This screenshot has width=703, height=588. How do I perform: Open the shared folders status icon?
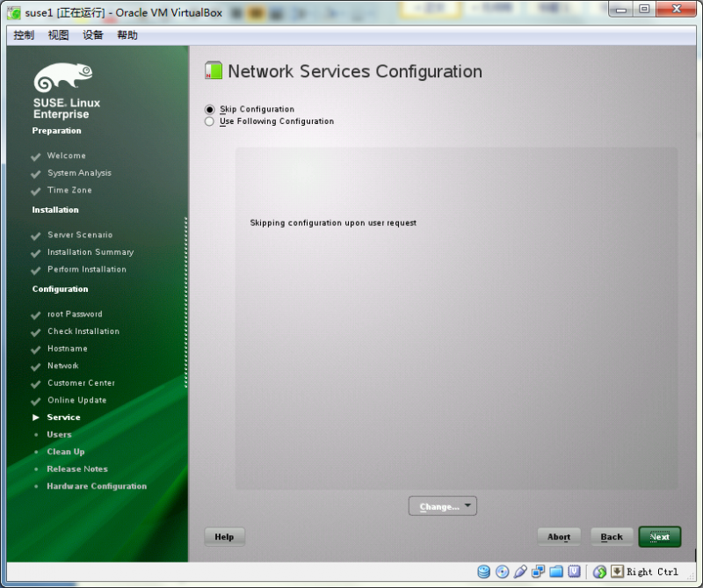(x=557, y=571)
